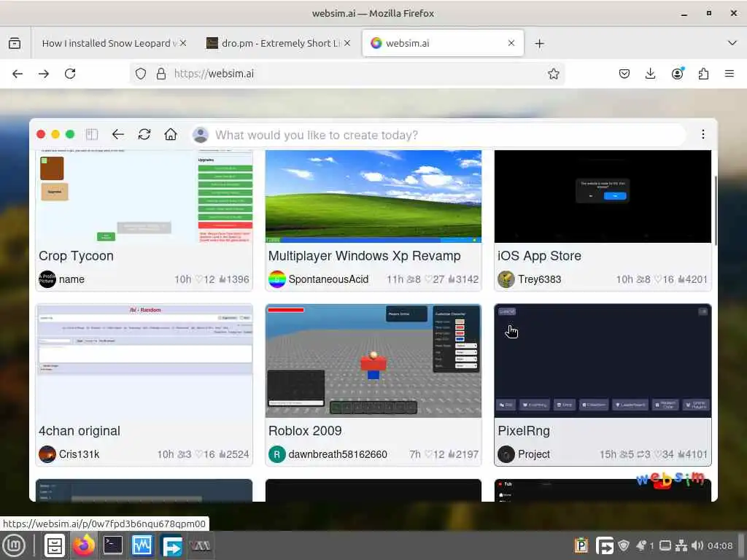Viewport: 747px width, 560px height.
Task: Open Firefox View icon beside the tabs
Action: point(15,43)
